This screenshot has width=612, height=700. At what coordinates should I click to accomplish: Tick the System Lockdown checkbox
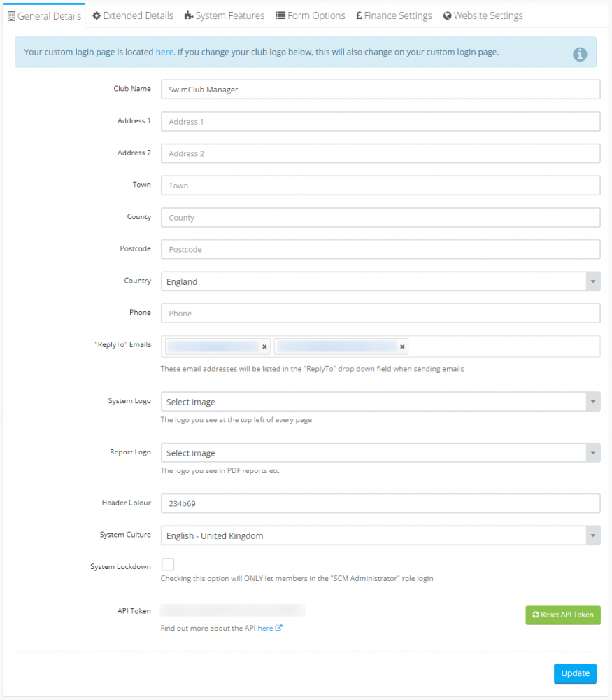pyautogui.click(x=168, y=564)
